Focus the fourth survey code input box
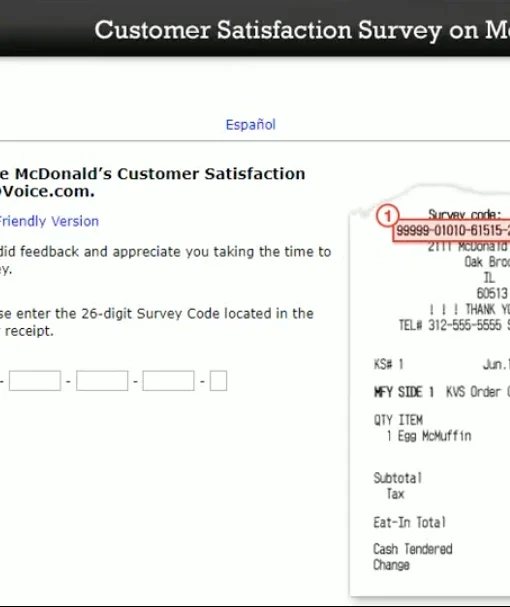510x607 pixels. [x=168, y=381]
